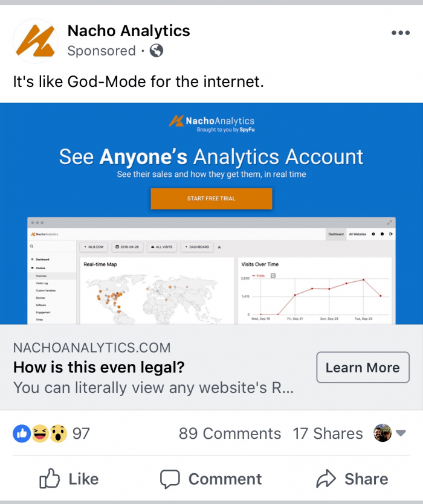Click the expand icon on dashboard window

tap(390, 222)
